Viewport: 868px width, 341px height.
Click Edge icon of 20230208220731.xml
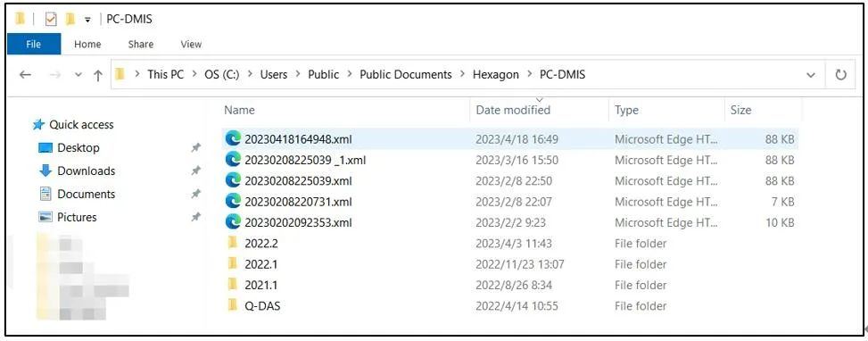pos(233,202)
